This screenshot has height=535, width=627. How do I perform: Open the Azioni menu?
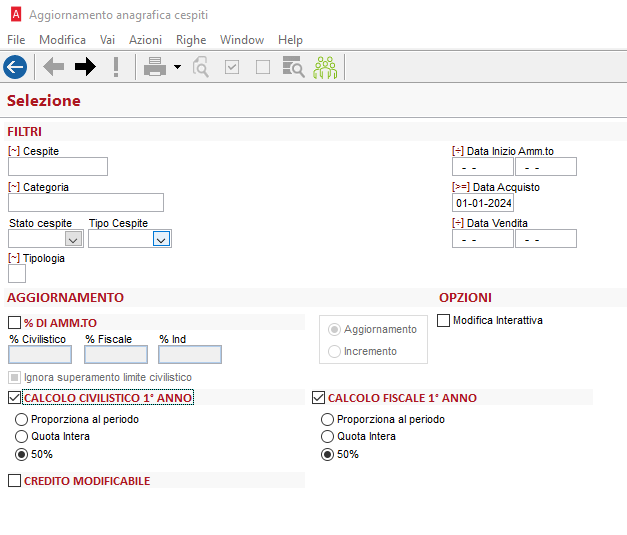pyautogui.click(x=145, y=40)
